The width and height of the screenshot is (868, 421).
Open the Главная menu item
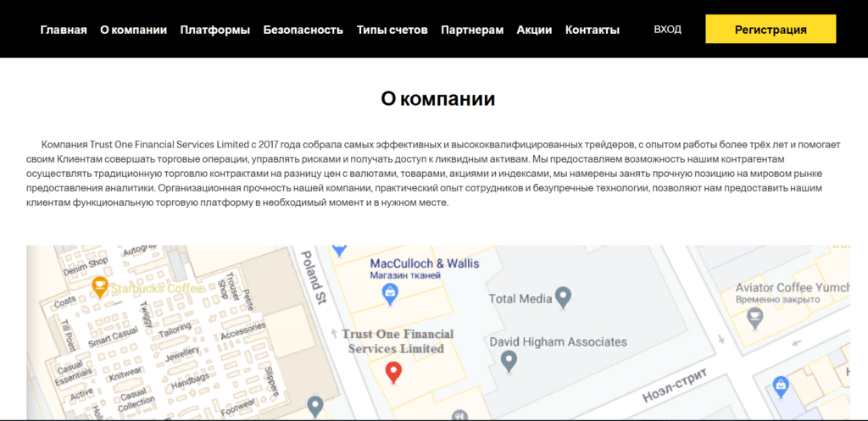(x=64, y=30)
